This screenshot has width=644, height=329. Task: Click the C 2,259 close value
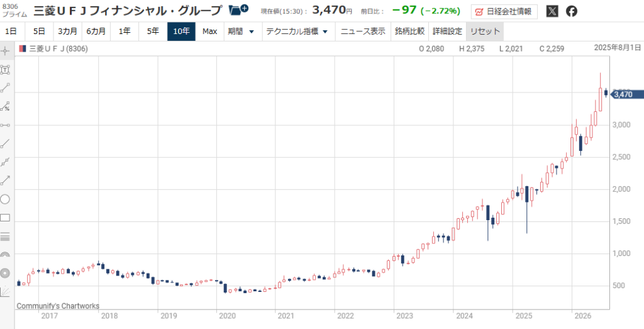552,49
